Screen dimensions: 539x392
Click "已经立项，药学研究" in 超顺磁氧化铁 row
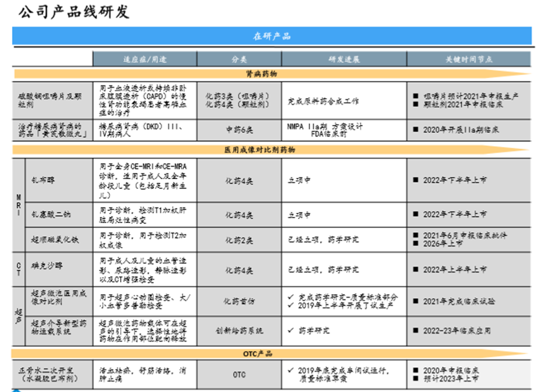click(x=323, y=239)
